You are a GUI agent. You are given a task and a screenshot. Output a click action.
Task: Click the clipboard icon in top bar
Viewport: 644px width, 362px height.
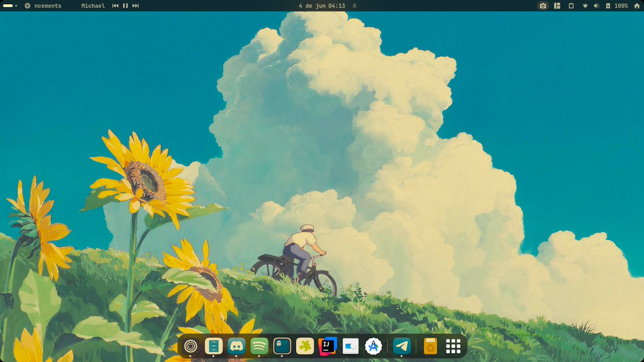coord(571,5)
